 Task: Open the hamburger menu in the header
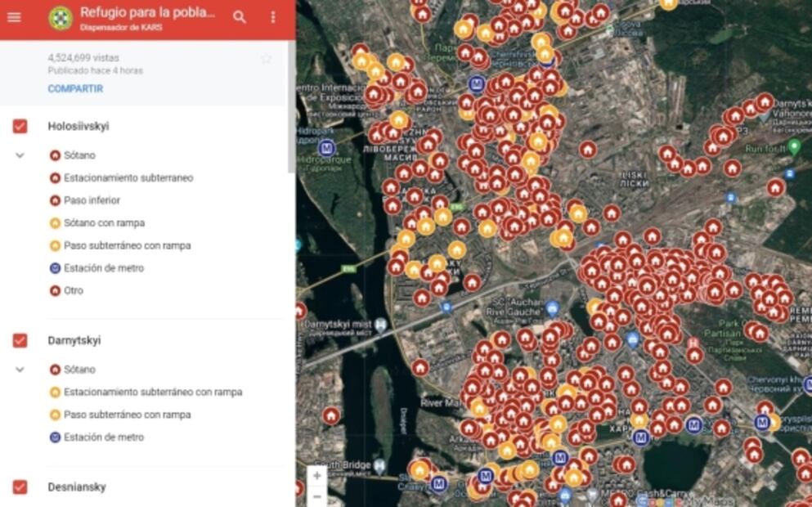[14, 17]
